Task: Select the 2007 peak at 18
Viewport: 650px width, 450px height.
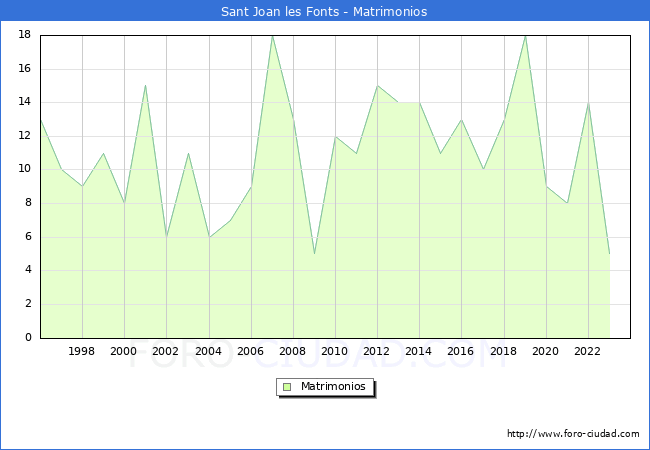Action: coord(272,35)
